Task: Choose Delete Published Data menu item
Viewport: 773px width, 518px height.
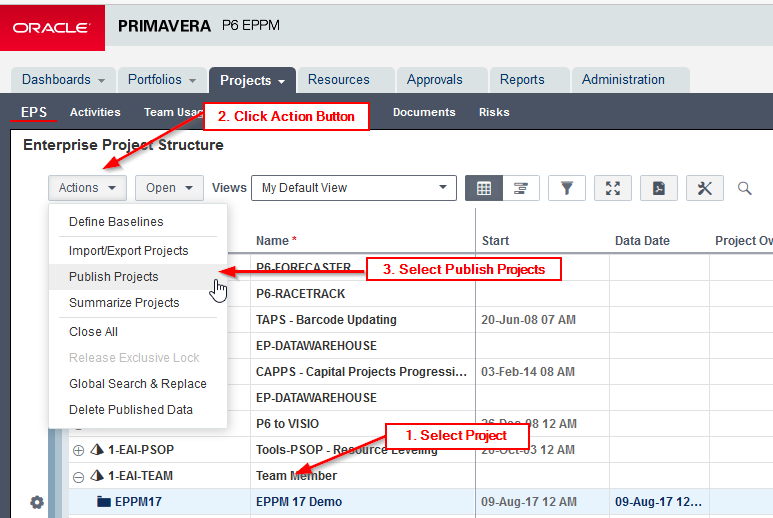Action: tap(138, 410)
